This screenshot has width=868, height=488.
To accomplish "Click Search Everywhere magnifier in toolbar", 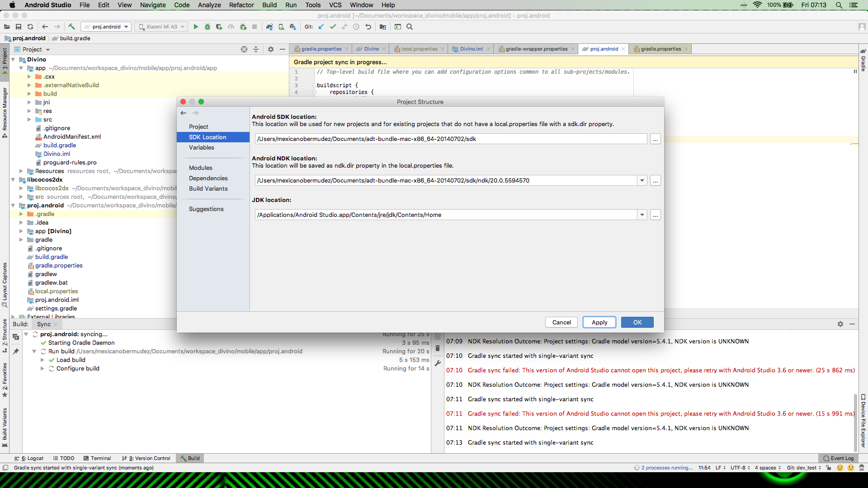I will click(410, 27).
